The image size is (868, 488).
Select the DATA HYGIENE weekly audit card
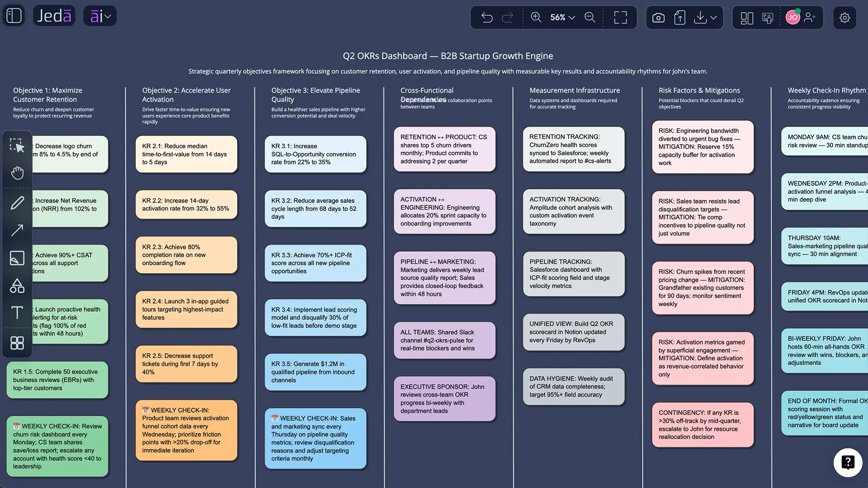[574, 387]
